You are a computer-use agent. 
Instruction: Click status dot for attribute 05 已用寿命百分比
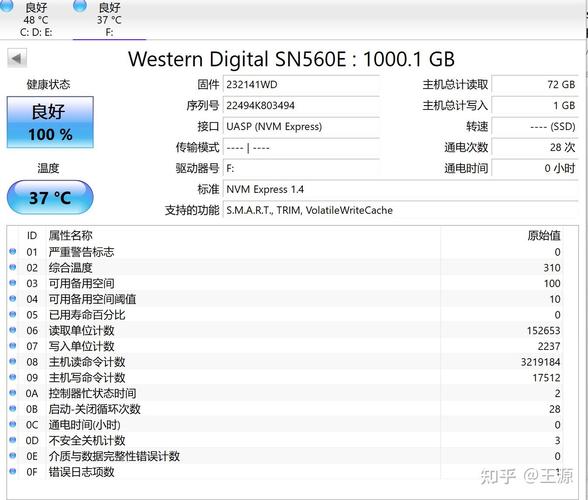[13, 314]
